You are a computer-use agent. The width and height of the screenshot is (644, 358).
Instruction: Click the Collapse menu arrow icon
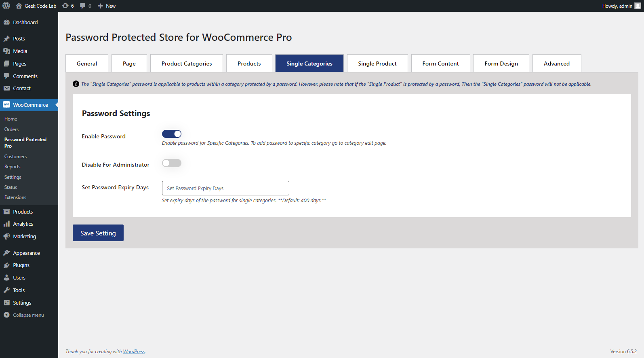6,315
